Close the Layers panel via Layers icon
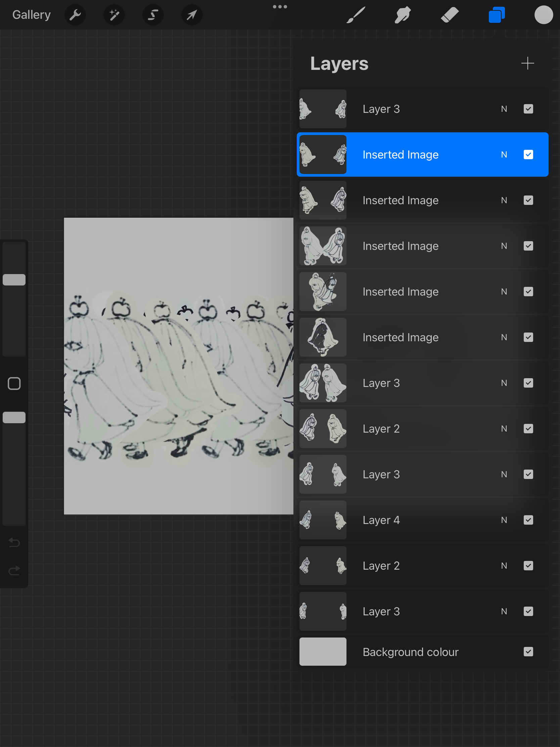The width and height of the screenshot is (560, 747). 497,15
